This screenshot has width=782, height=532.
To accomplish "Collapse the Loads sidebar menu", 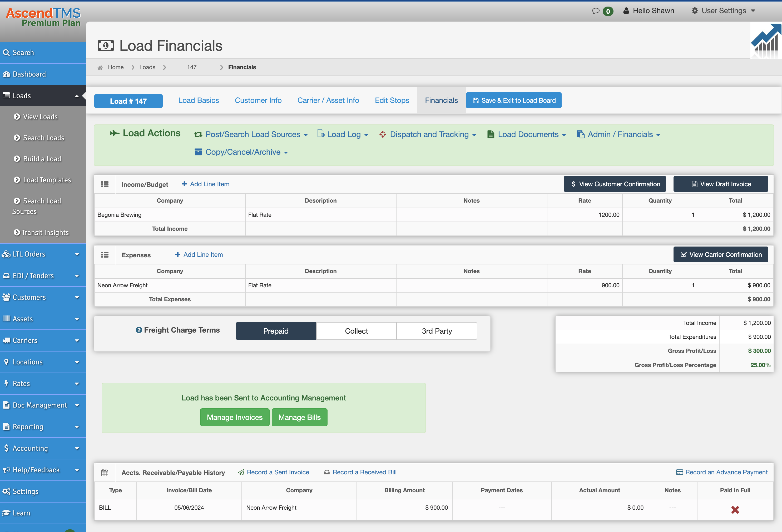I will tap(43, 96).
